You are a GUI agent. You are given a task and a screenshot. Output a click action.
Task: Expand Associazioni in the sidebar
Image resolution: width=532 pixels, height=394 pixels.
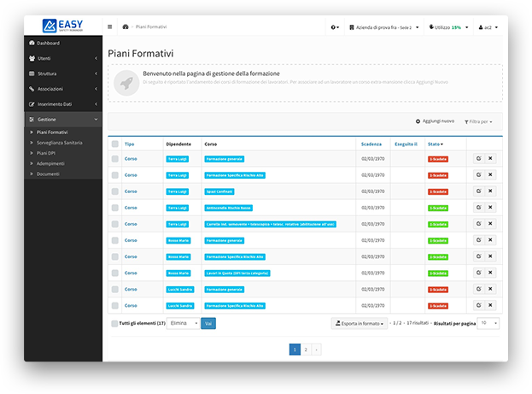[63, 89]
